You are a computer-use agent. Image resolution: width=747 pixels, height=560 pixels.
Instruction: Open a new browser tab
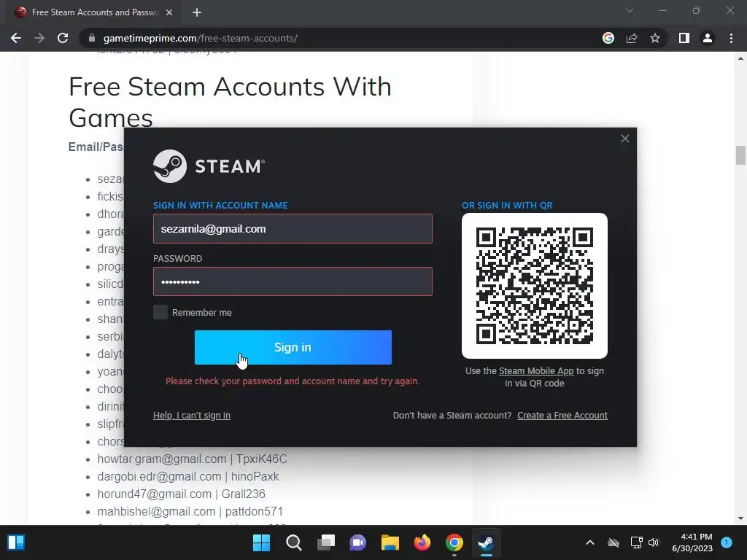coord(197,12)
